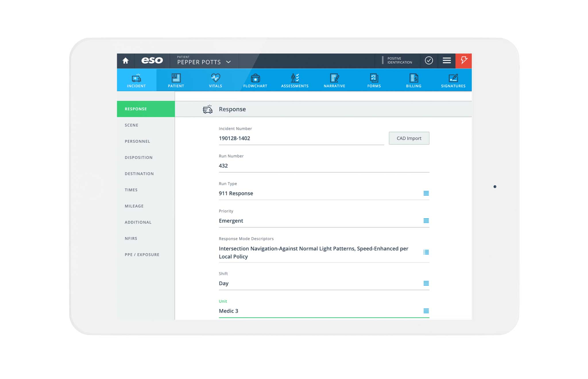Navigate to Flowchart section
The image size is (588, 379).
click(255, 80)
